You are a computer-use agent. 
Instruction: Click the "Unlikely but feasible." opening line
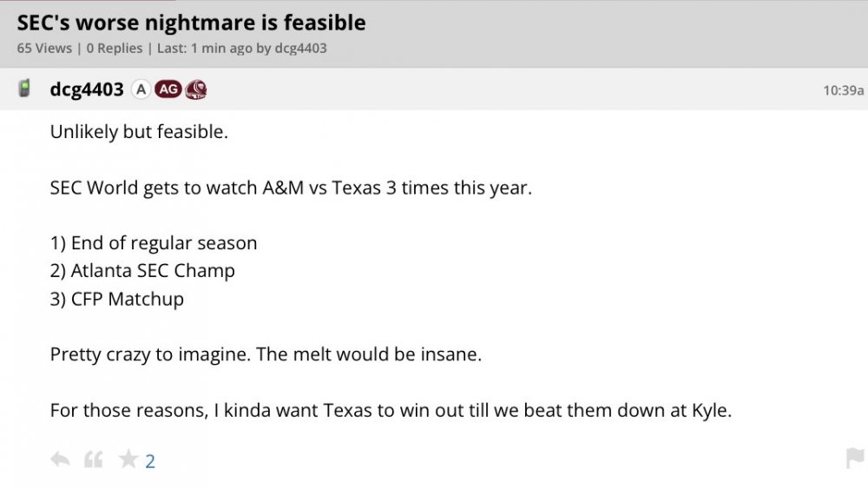pos(139,133)
